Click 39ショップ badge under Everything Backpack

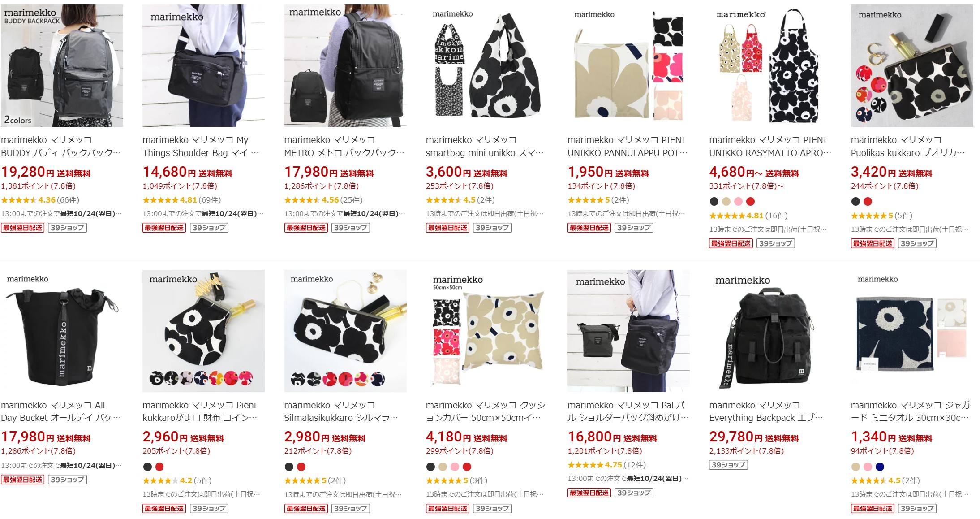[x=728, y=465]
